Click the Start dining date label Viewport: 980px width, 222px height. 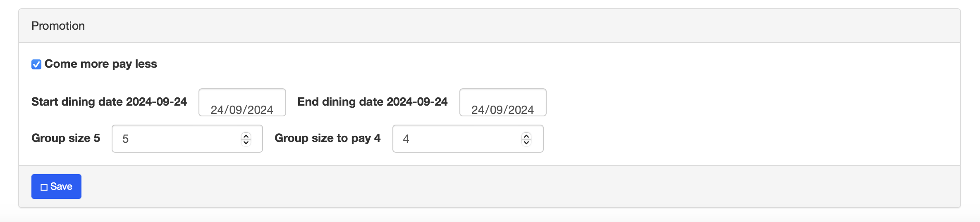109,102
